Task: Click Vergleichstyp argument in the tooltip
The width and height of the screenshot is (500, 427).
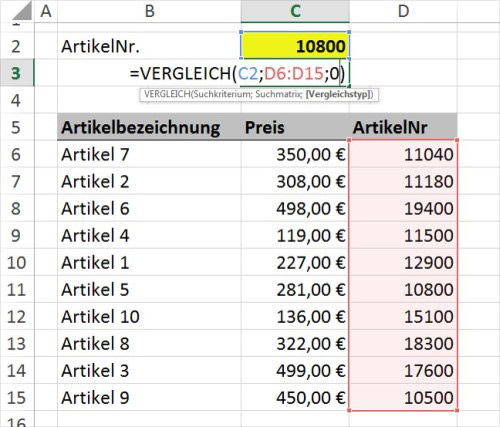Action: click(x=338, y=94)
